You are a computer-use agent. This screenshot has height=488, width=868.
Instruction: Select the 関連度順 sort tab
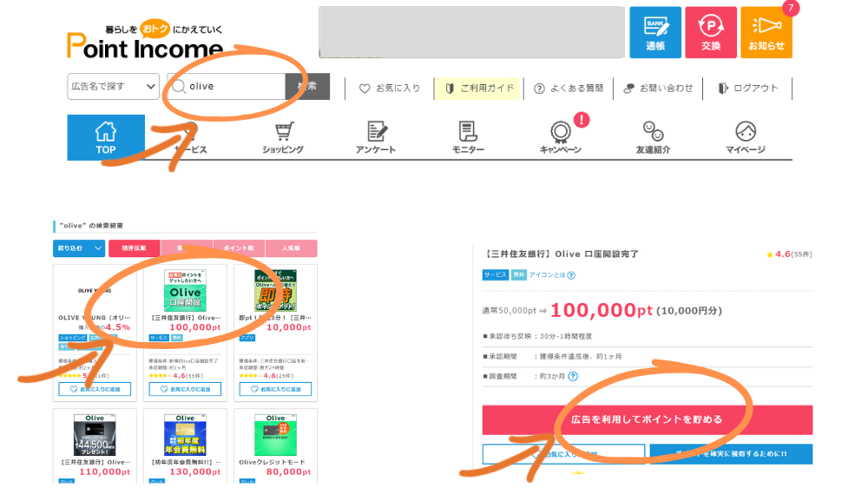134,248
